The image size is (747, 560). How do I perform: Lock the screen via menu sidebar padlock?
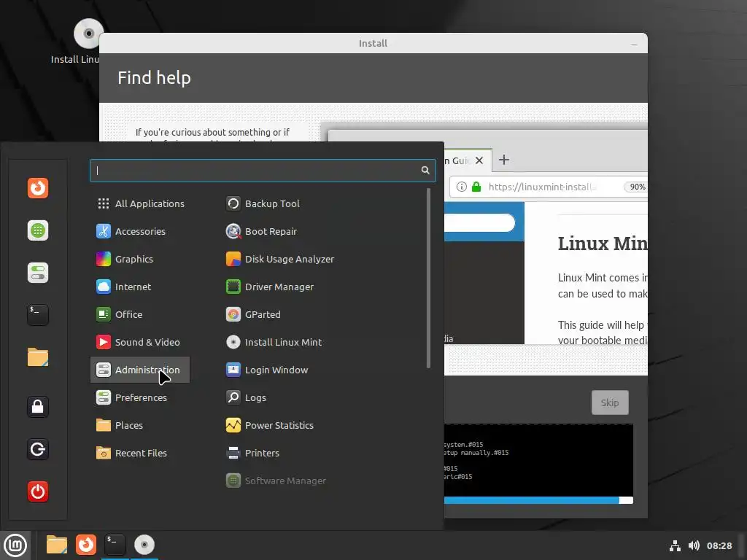[x=38, y=407]
